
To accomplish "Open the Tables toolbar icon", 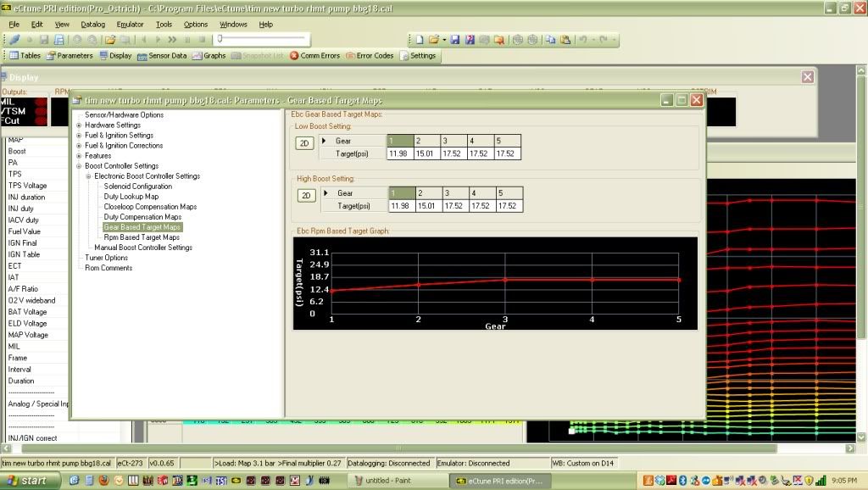I will 25,56.
